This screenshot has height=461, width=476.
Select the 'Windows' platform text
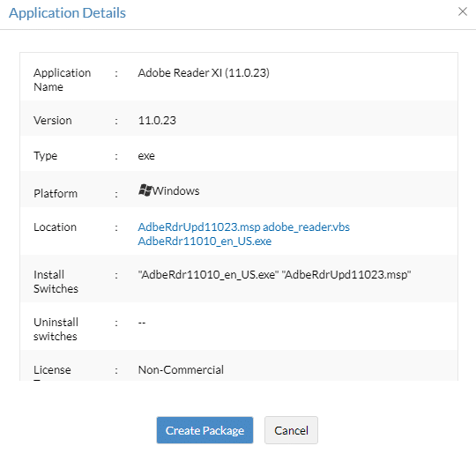175,191
